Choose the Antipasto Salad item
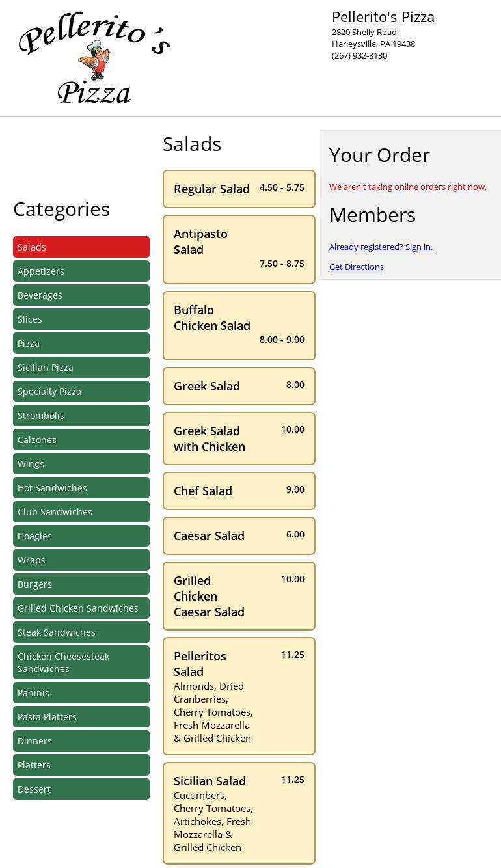 pyautogui.click(x=239, y=249)
